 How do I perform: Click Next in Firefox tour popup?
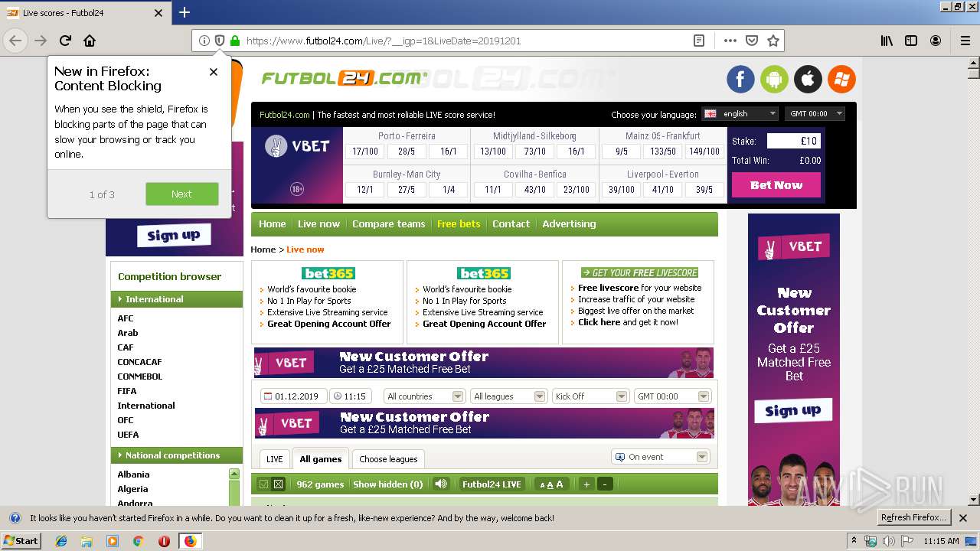[x=181, y=194]
